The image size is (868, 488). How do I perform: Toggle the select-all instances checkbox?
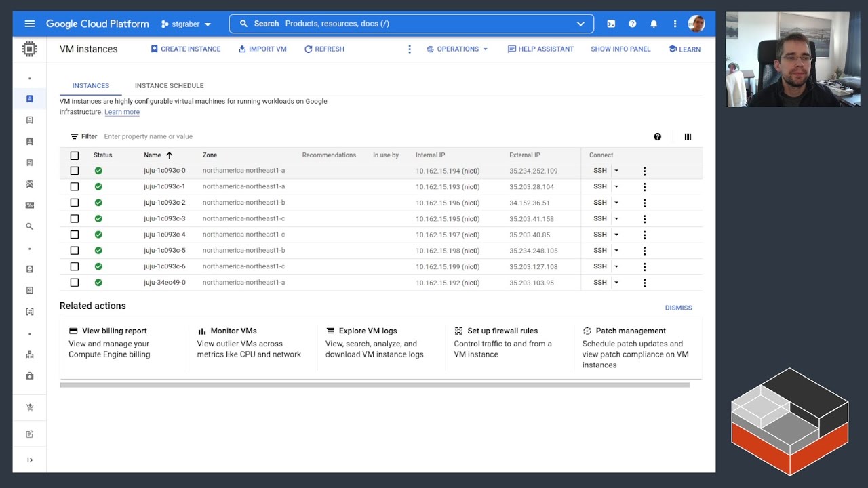point(75,155)
